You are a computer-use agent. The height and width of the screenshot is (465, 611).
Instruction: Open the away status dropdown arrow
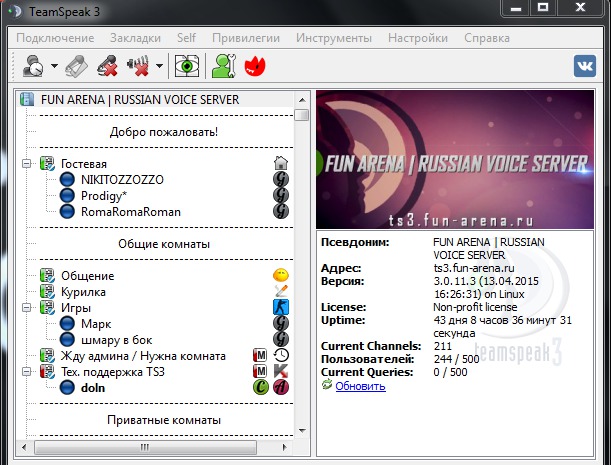coord(53,68)
